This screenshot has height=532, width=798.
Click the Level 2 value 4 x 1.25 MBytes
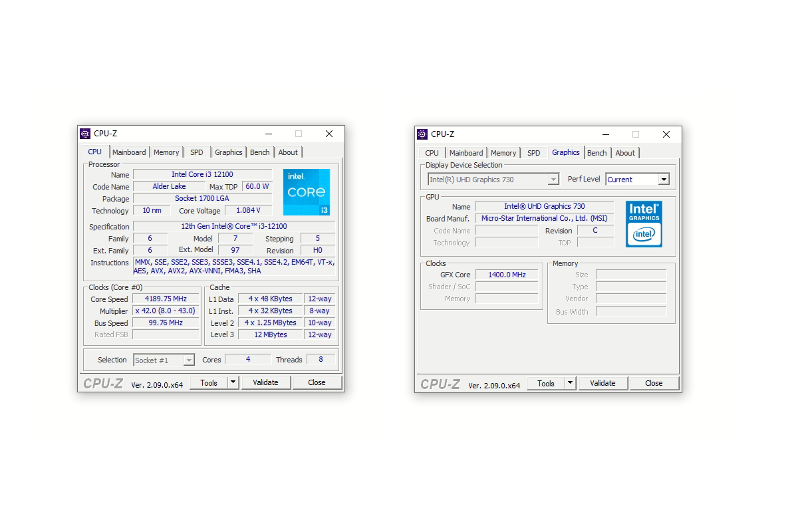click(x=271, y=323)
